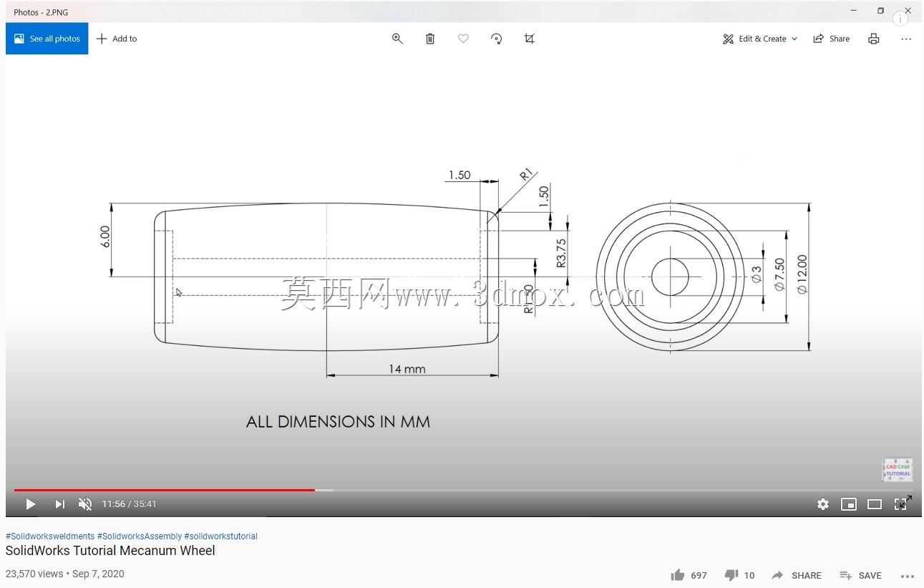This screenshot has height=588, width=924.
Task: Open the crop tool
Action: 530,39
